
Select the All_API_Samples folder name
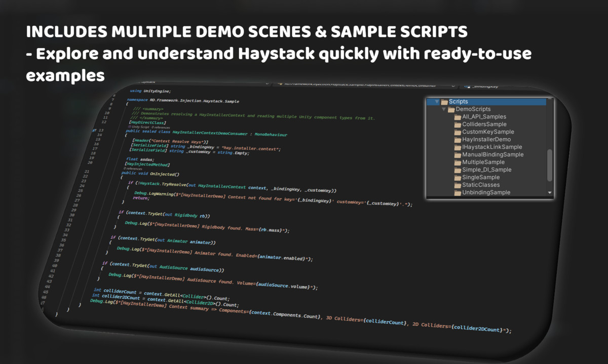[x=484, y=117]
